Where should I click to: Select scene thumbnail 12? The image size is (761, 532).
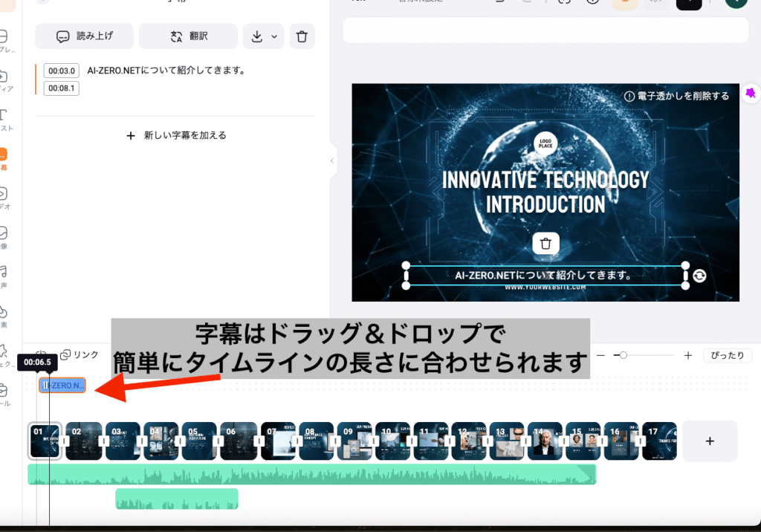point(469,441)
